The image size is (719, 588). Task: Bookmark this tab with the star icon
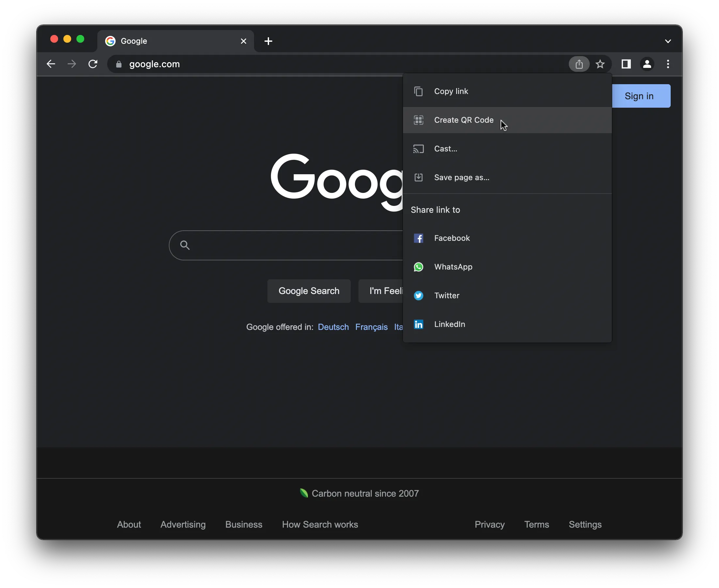click(600, 64)
